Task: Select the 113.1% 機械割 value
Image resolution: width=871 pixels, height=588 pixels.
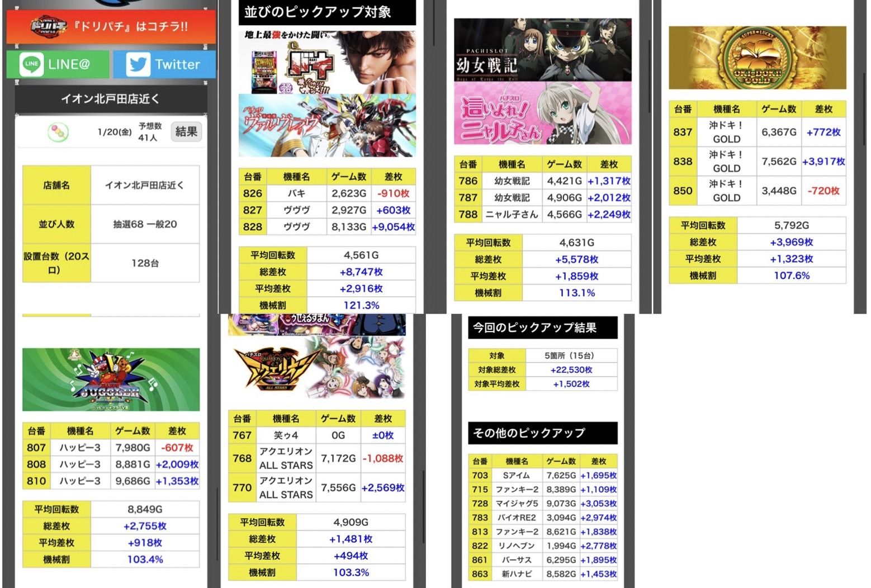Action: point(577,293)
